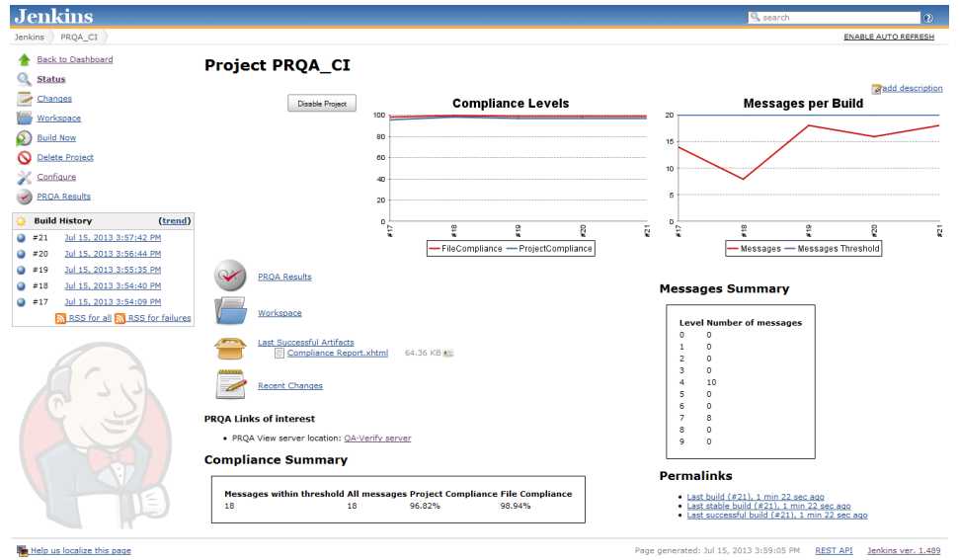Click the large PRQA Results checkmark icon
959x560 pixels.
(230, 276)
